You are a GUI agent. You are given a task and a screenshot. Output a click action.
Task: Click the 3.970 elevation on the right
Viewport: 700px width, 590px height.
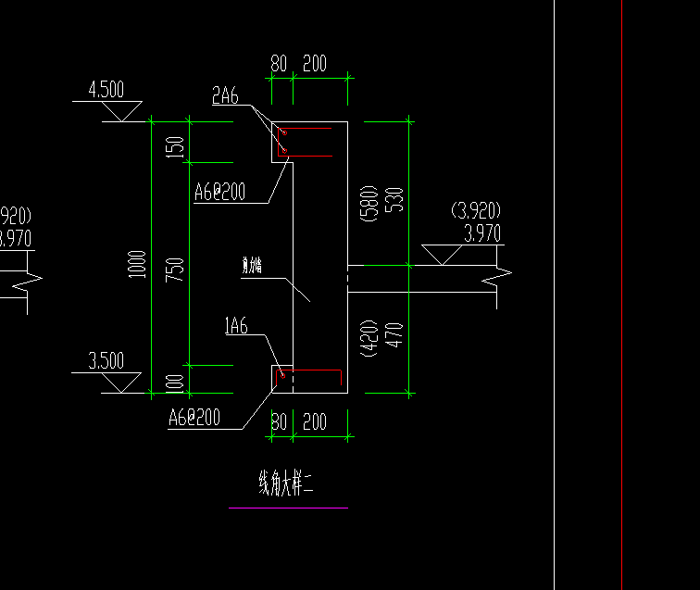pyautogui.click(x=482, y=233)
